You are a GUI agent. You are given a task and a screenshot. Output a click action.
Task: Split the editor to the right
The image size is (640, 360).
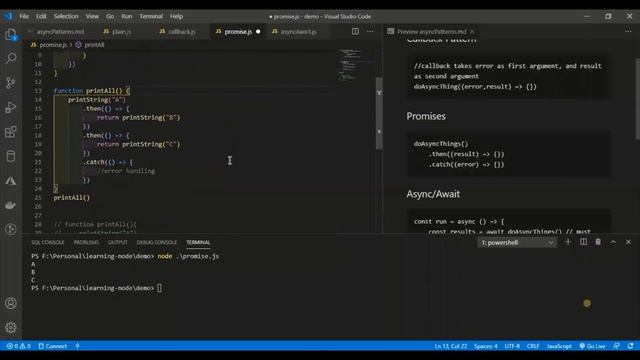(x=356, y=31)
